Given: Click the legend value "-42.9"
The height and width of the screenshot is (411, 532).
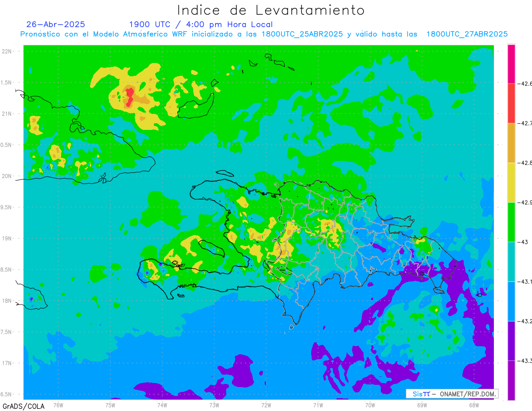Looking at the screenshot, I should pos(524,203).
